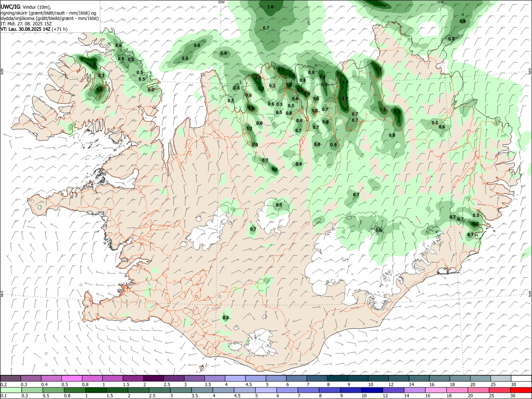Pick the light pink swatch at 16 mm rain
The width and height of the screenshot is (532, 399).
[436, 390]
